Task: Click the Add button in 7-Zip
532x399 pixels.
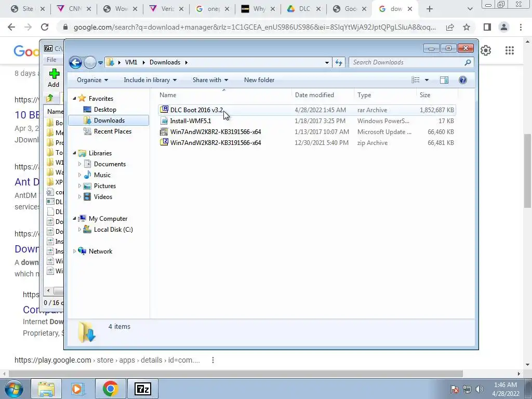Action: pos(54,78)
